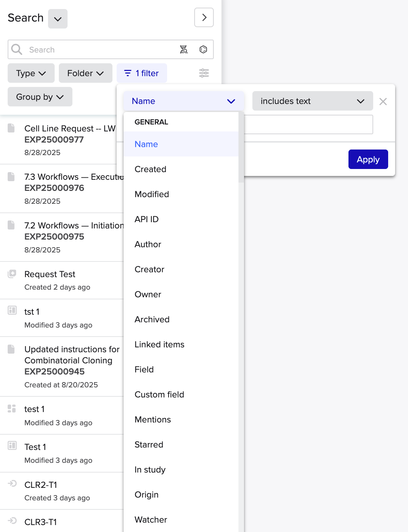Pick Starred from the filter options
This screenshot has width=408, height=532.
[149, 445]
